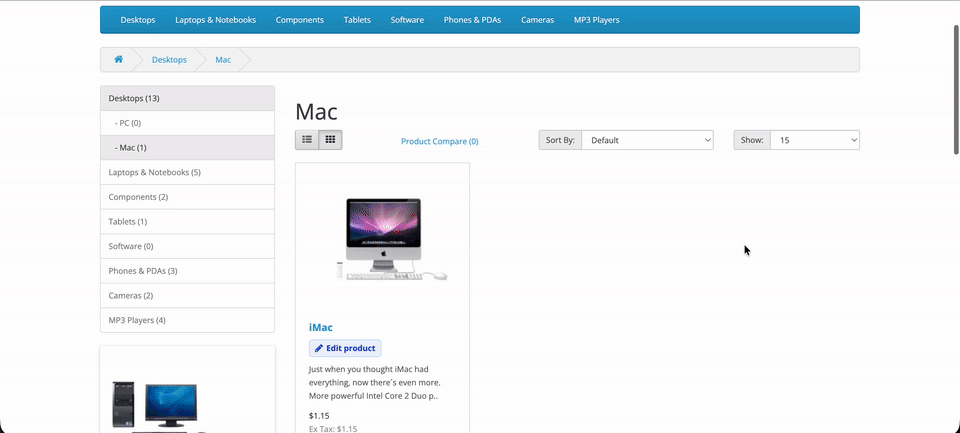Switch to grid view layout
Viewport: 960px width, 433px height.
point(331,140)
